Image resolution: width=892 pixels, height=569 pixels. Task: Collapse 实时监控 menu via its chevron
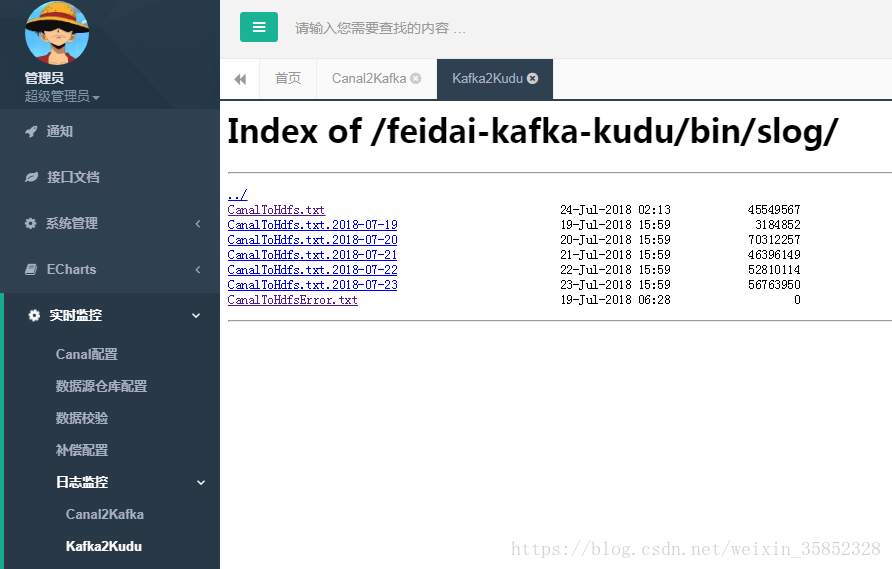[196, 316]
